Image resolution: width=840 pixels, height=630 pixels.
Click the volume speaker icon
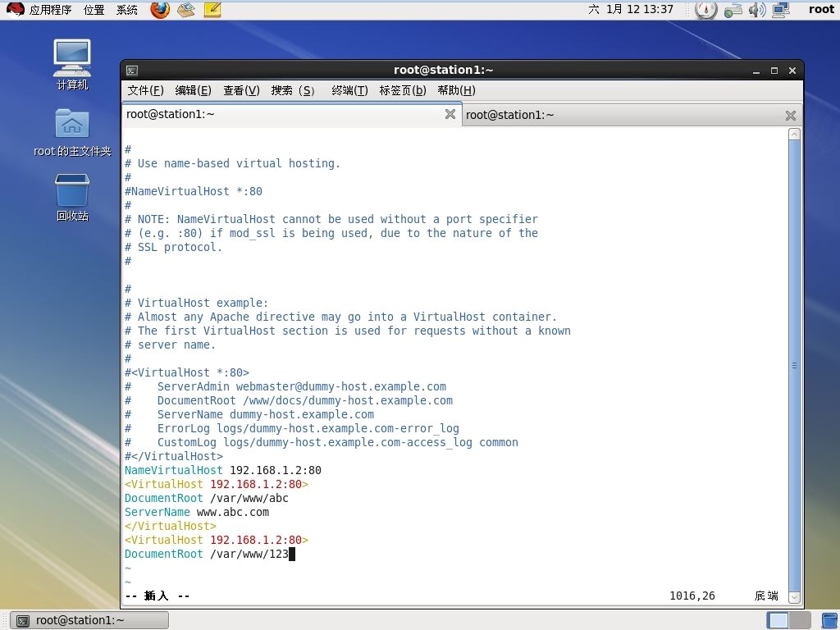point(756,10)
